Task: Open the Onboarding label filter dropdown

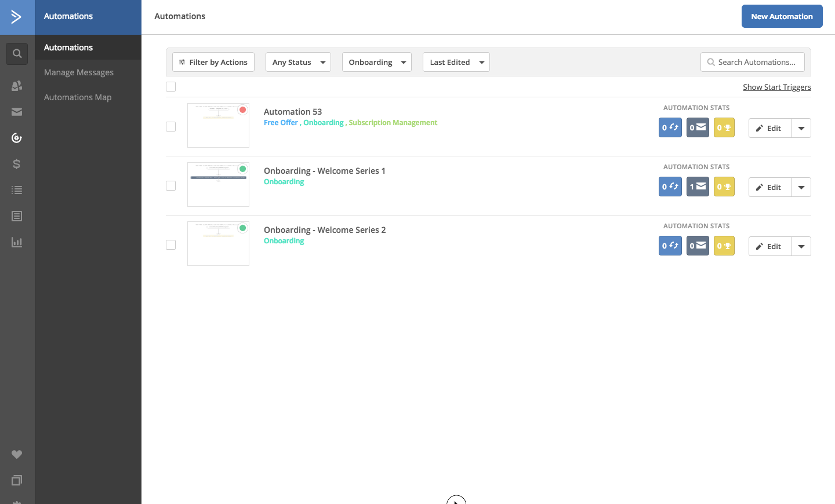Action: [377, 62]
